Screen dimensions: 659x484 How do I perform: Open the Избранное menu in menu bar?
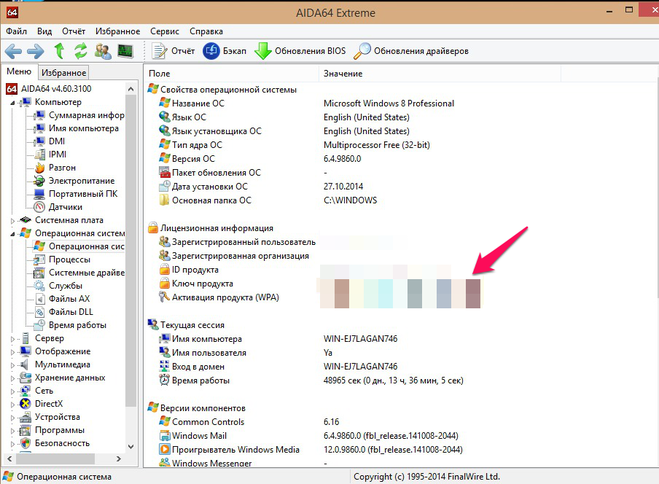point(118,31)
